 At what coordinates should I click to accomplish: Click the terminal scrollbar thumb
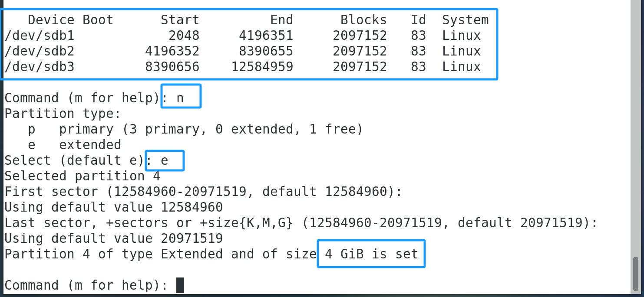pyautogui.click(x=636, y=274)
